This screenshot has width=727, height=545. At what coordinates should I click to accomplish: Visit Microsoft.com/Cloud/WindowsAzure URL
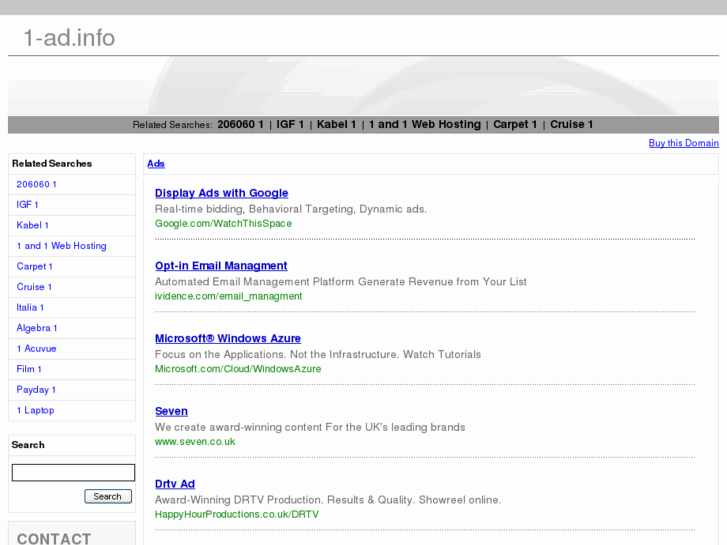238,369
